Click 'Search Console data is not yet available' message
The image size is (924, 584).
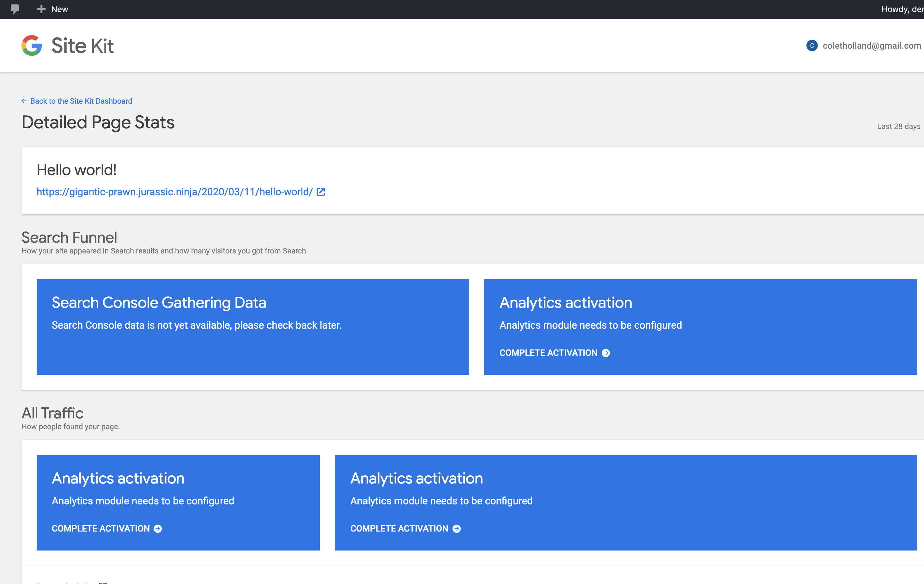(x=197, y=325)
